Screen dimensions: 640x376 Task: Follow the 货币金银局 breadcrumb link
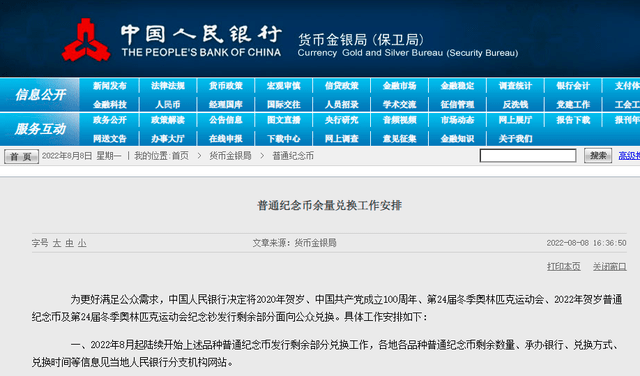(x=230, y=156)
